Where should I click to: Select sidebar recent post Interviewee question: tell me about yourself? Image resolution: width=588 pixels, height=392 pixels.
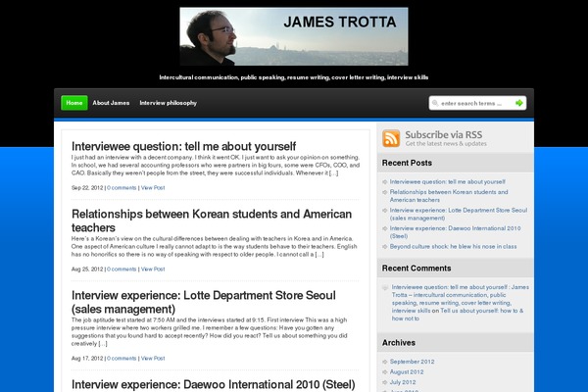click(448, 181)
